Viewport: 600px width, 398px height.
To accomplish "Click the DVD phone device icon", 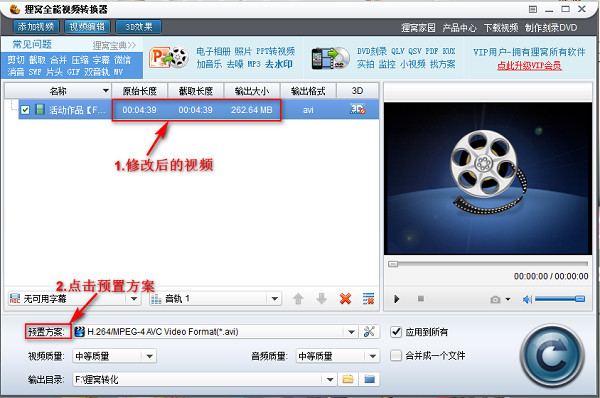I will coord(330,58).
